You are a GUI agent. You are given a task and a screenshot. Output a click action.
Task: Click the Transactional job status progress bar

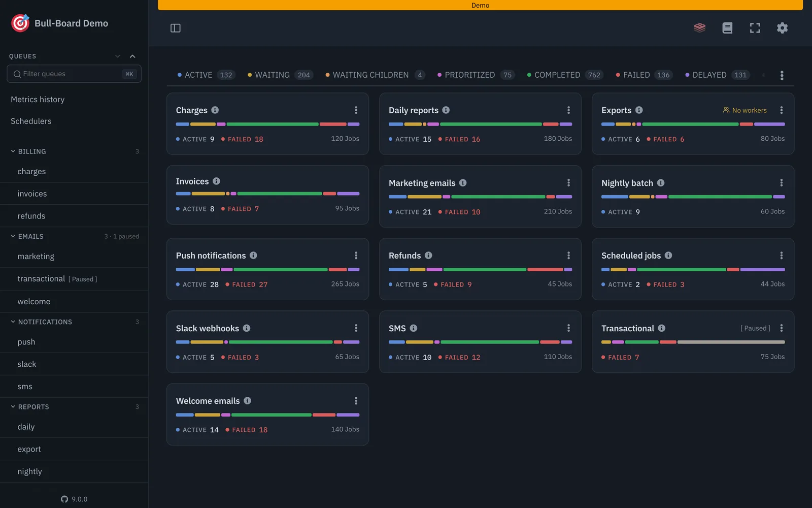(693, 342)
